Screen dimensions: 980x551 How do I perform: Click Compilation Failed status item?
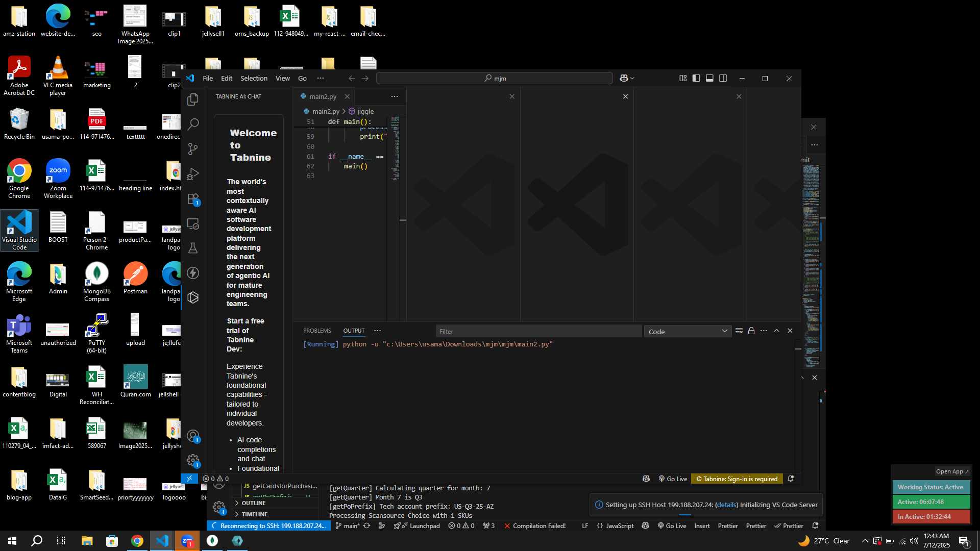point(535,525)
